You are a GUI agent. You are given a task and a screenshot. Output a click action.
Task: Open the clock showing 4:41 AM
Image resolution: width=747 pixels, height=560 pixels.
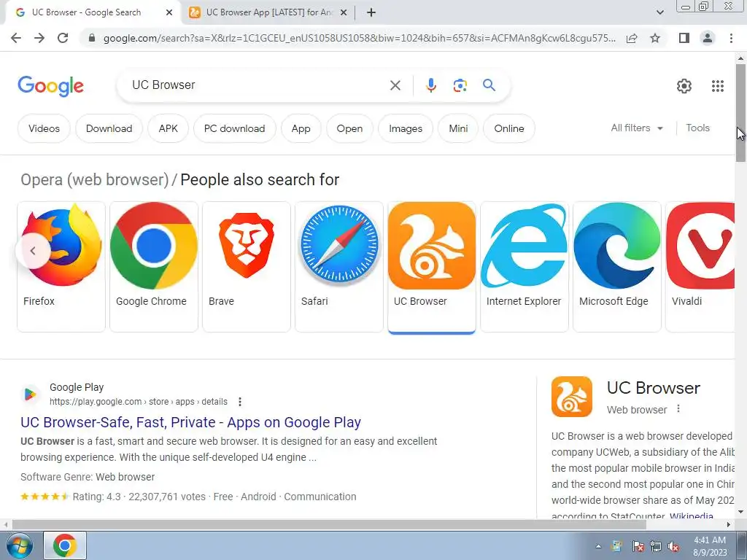click(x=710, y=546)
